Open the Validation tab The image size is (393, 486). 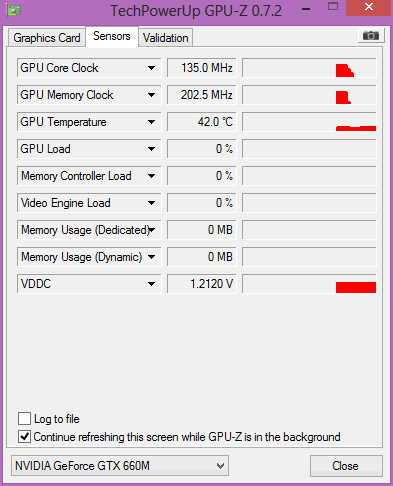[166, 38]
